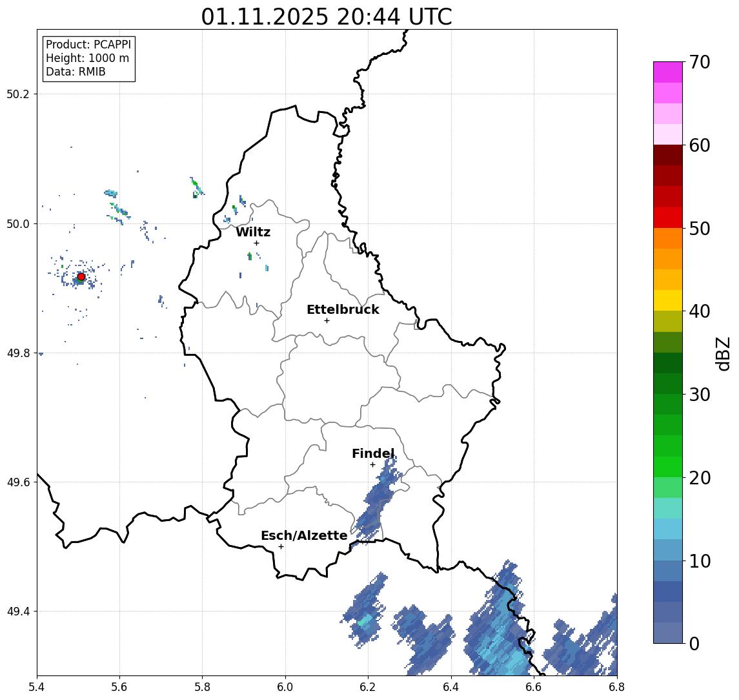The image size is (739, 700).
Task: Click the colorbar tick label 50
Action: (x=700, y=229)
